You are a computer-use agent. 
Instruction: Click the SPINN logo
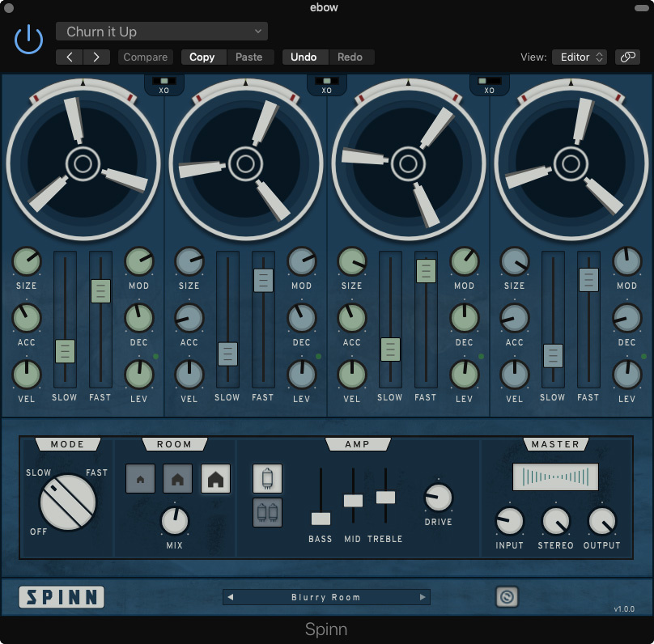pyautogui.click(x=62, y=597)
